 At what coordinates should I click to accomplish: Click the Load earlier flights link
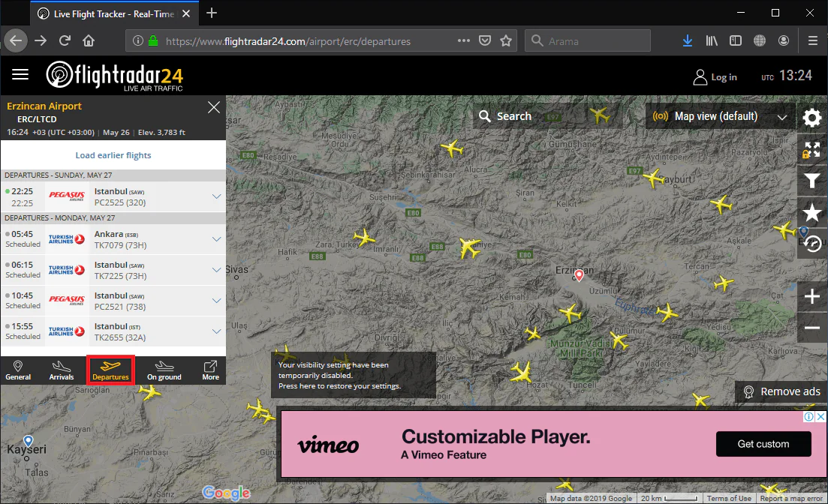[x=113, y=155]
